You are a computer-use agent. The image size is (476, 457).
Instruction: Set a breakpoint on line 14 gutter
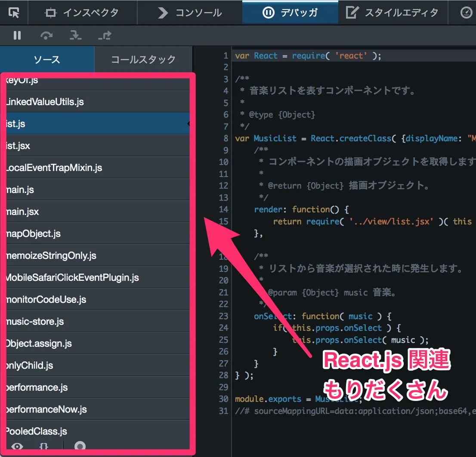click(223, 209)
